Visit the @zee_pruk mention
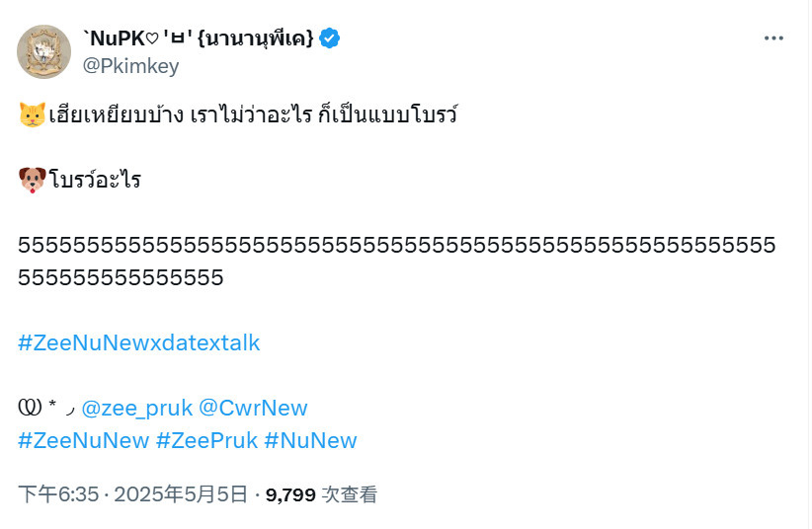Viewport: 812px width, 529px height. click(x=137, y=409)
